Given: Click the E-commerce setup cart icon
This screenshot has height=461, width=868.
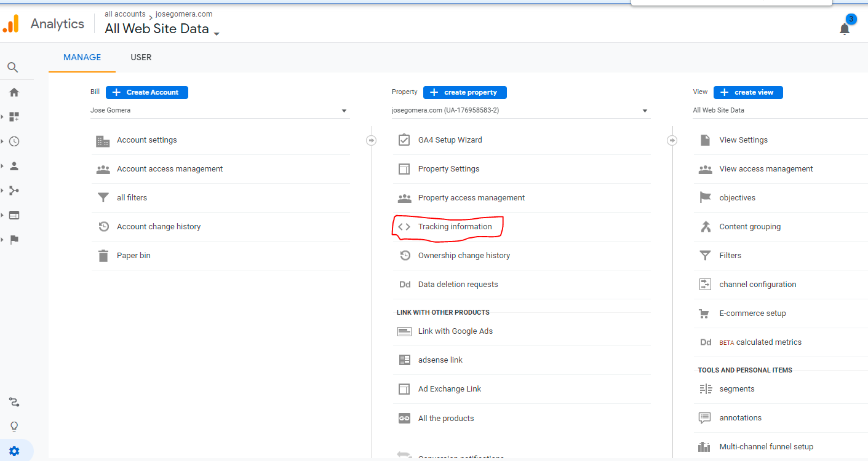Looking at the screenshot, I should tap(705, 313).
